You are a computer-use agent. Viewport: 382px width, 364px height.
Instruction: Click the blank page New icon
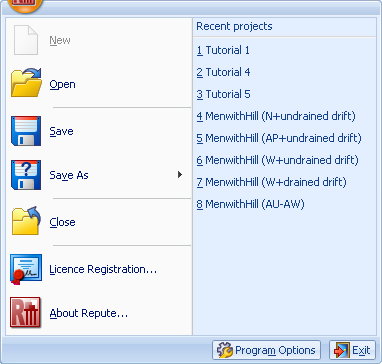[x=26, y=40]
